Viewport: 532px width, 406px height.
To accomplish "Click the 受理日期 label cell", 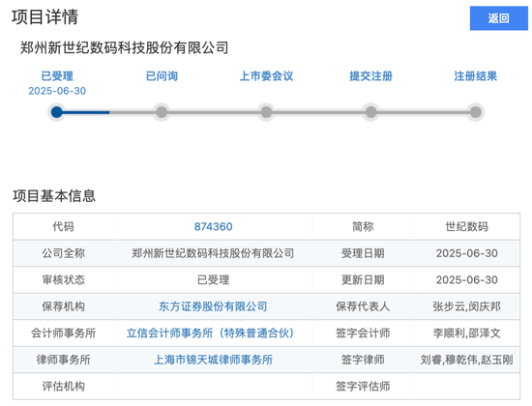I will [363, 253].
